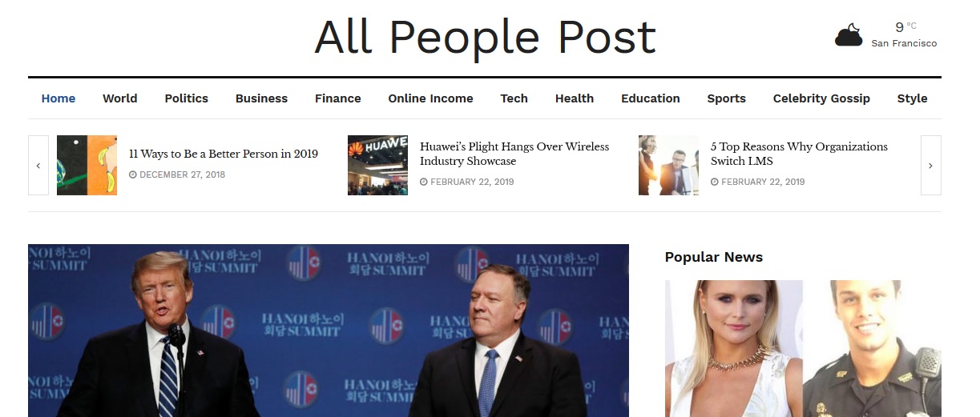Image resolution: width=980 pixels, height=417 pixels.
Task: Open the World section
Action: [120, 98]
